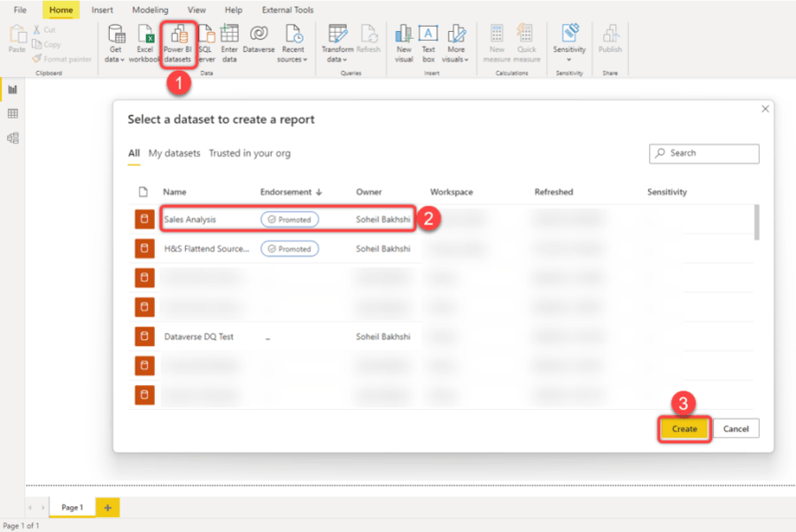
Task: Select Format painter
Action: (x=62, y=59)
